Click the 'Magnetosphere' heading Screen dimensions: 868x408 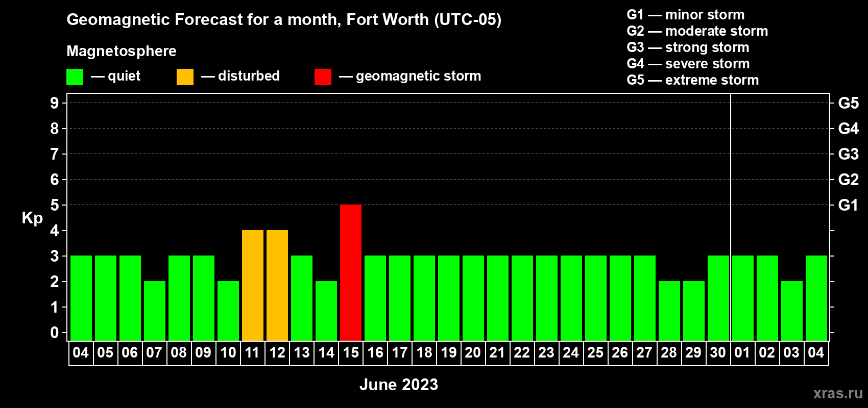pos(122,51)
